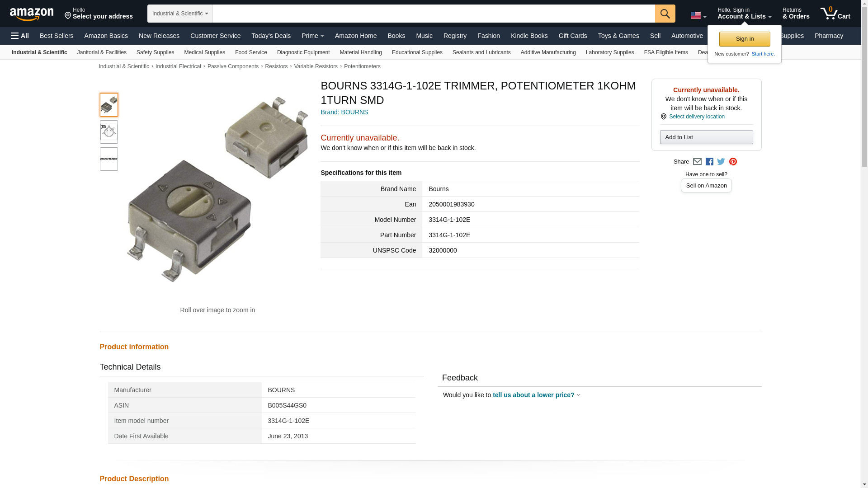Expand Industrial & Scientific search category dropdown
This screenshot has width=868, height=488.
coord(179,14)
